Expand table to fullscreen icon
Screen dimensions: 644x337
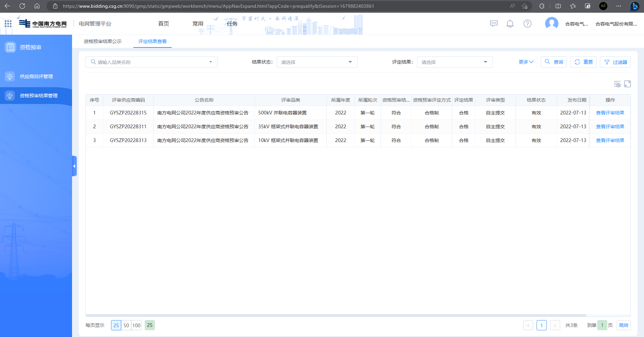628,84
